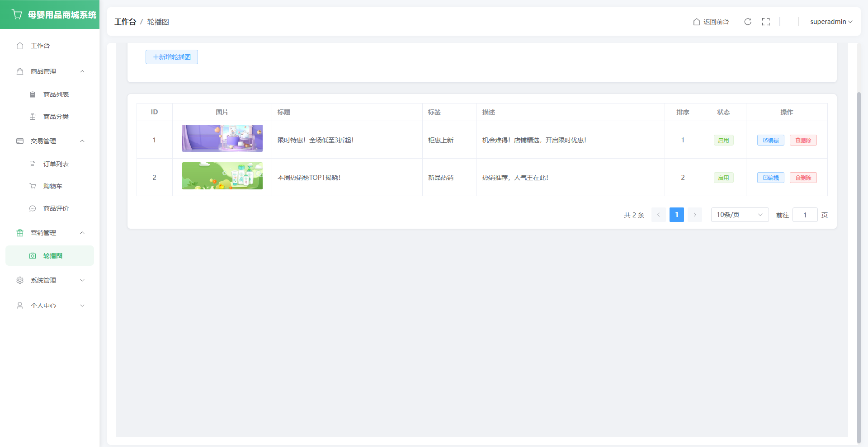Screen dimensions: 868x447
Task: Click the shopping cart logo icon
Action: coord(17,14)
